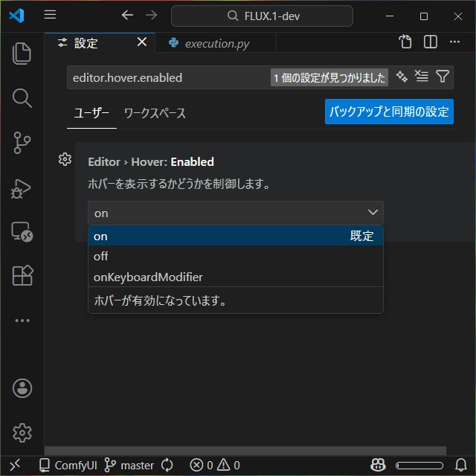The height and width of the screenshot is (476, 476).
Task: Open the Search view in activity bar
Action: pos(22,98)
